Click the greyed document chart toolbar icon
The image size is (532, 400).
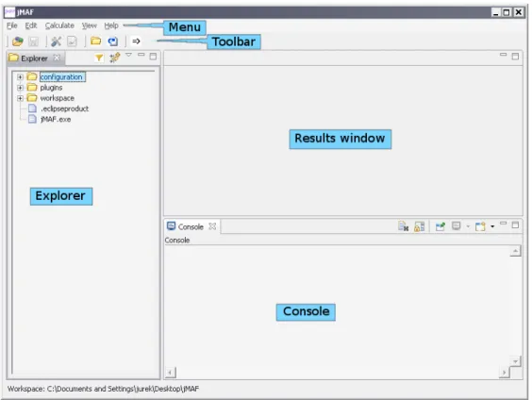(72, 42)
